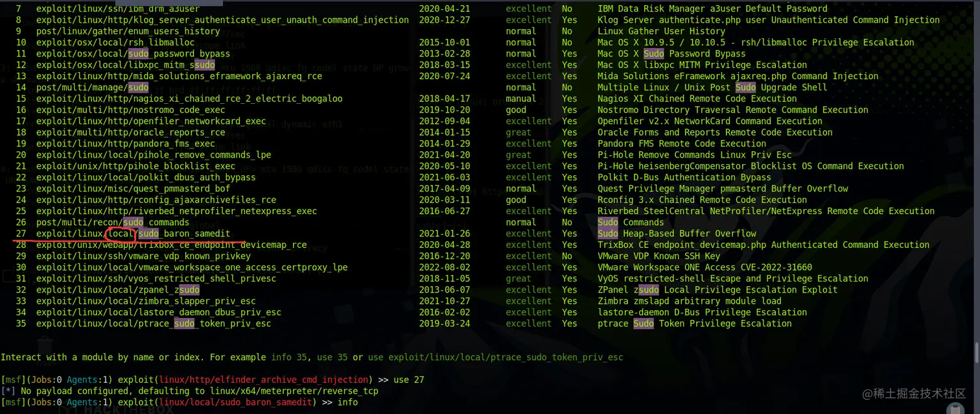Click 'IBM Data Risk Manager a3user Default Password'

pyautogui.click(x=712, y=9)
